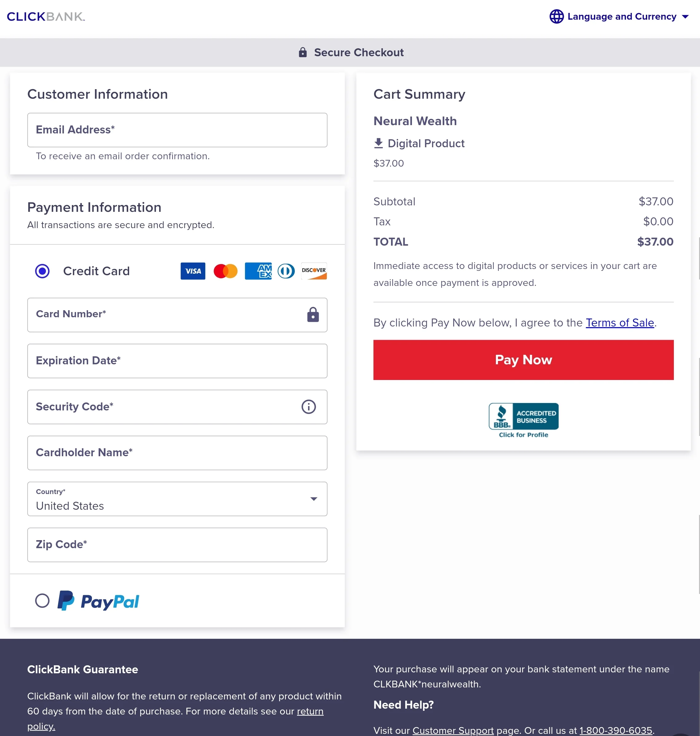Screen dimensions: 700x736
Task: Click the lock icon on card number field
Action: [312, 315]
